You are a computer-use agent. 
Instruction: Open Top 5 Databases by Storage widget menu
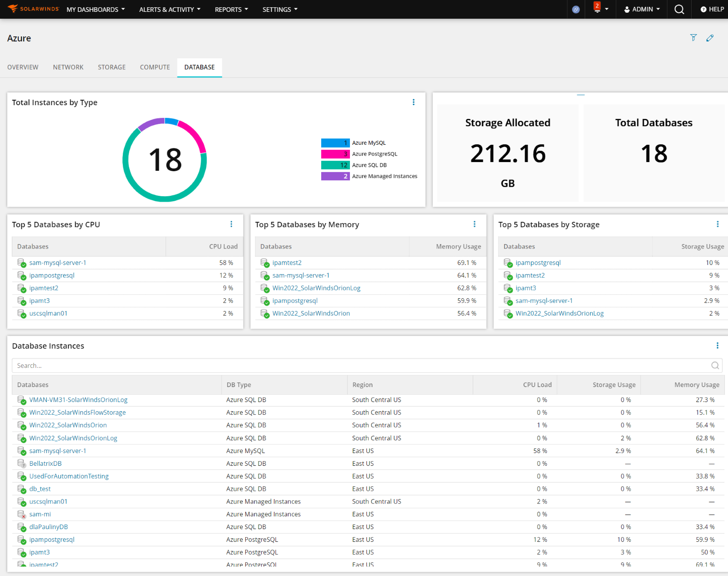coord(718,224)
